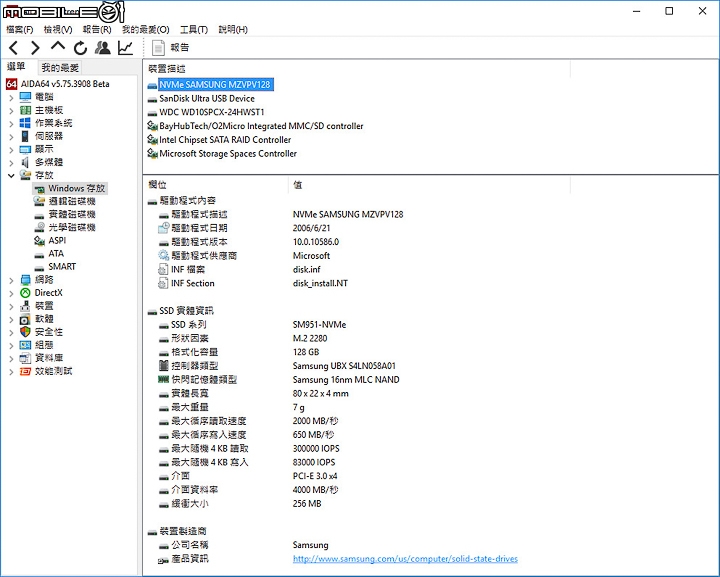Collapse the 存放 tree node

click(x=11, y=175)
